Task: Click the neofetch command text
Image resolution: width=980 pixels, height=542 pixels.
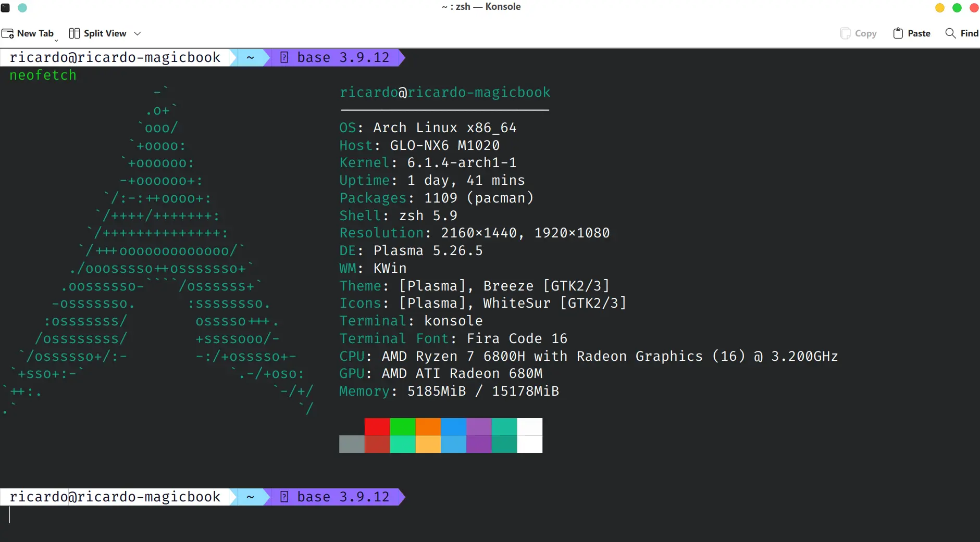Action: [x=43, y=75]
